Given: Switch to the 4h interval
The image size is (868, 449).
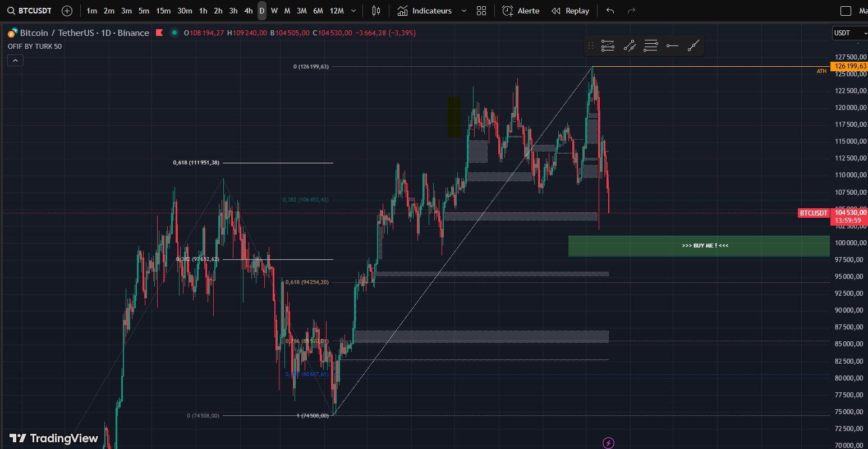Looking at the screenshot, I should pos(249,11).
